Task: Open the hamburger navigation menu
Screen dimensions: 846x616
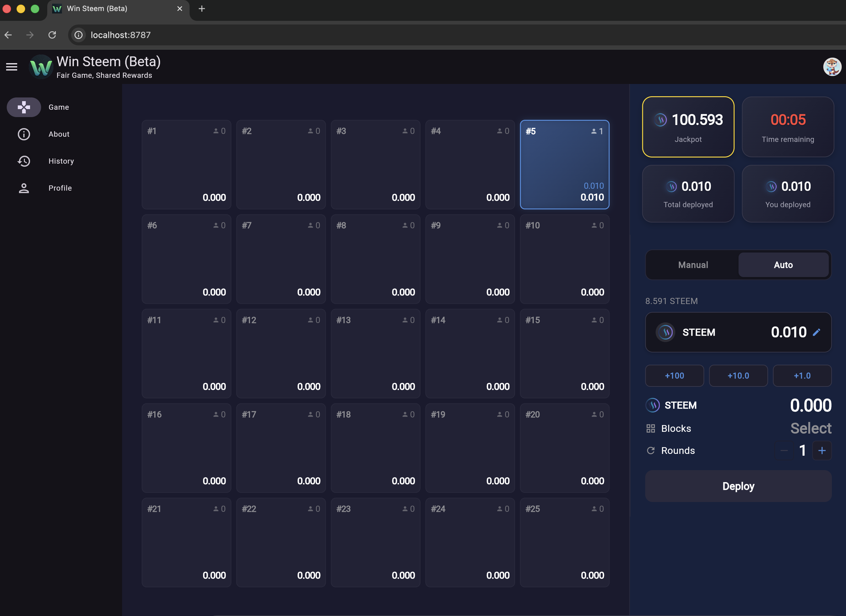Action: coord(12,67)
